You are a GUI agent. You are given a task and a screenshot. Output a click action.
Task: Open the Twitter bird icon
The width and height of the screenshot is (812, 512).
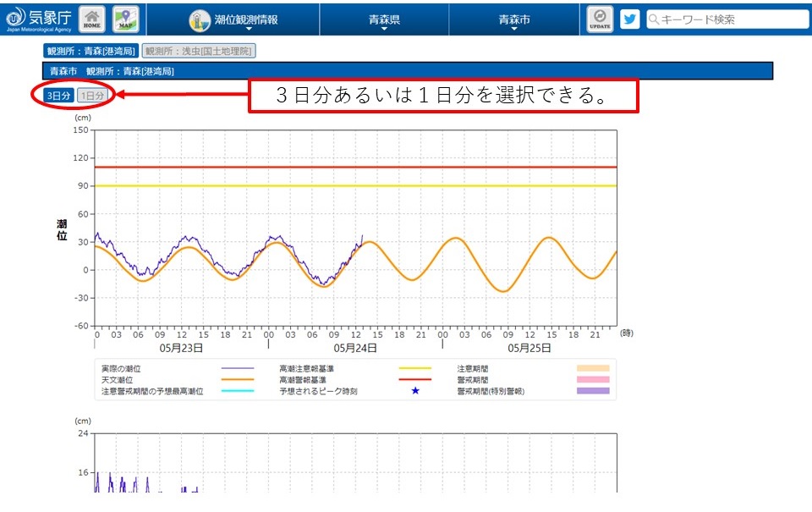(629, 19)
